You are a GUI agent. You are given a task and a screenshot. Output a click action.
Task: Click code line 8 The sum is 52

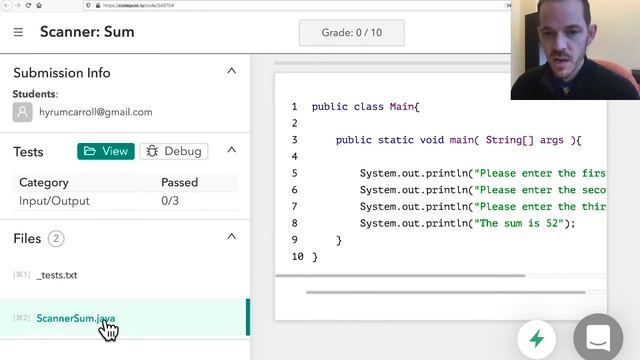467,223
